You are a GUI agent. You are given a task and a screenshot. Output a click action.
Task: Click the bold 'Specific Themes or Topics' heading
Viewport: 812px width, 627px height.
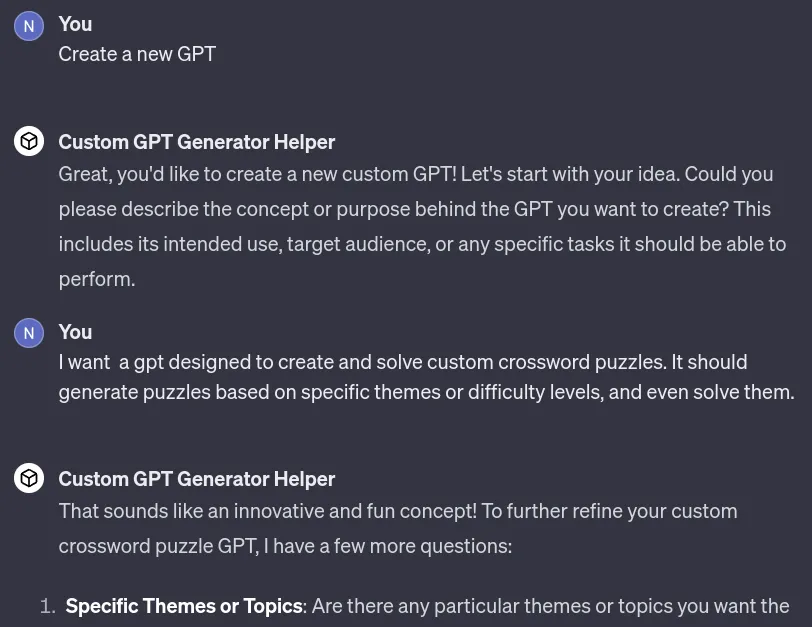184,606
